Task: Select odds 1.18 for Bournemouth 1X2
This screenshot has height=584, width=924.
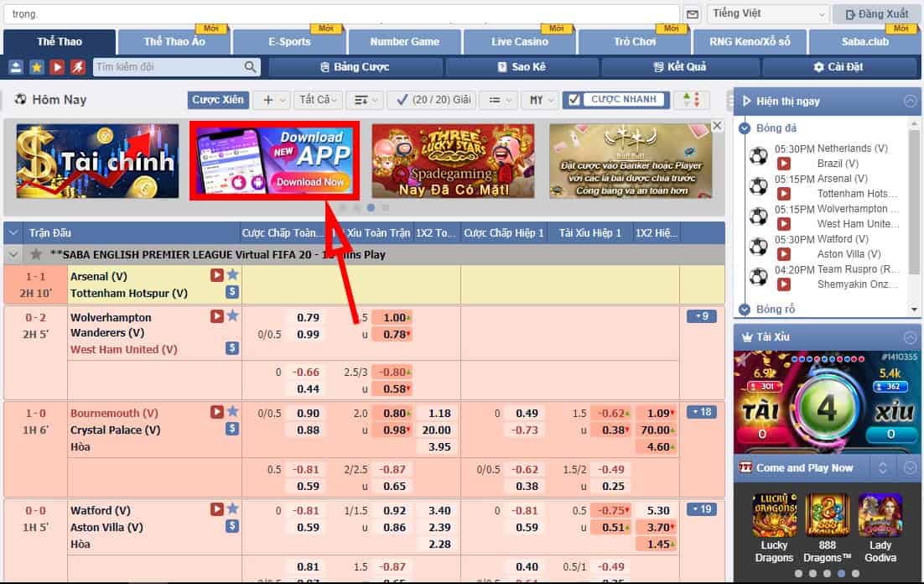Action: tap(439, 414)
